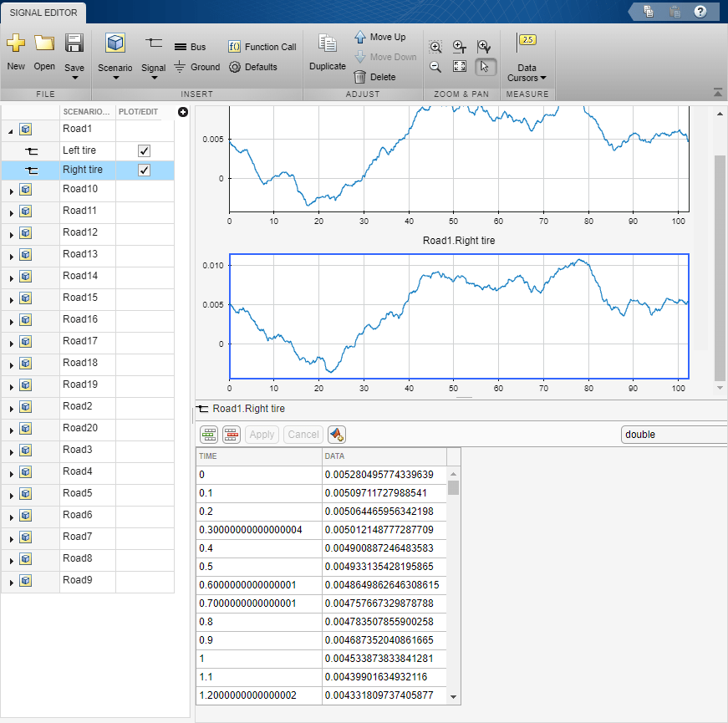This screenshot has height=723, width=728.
Task: Open a file using the folder icon
Action: (x=44, y=43)
